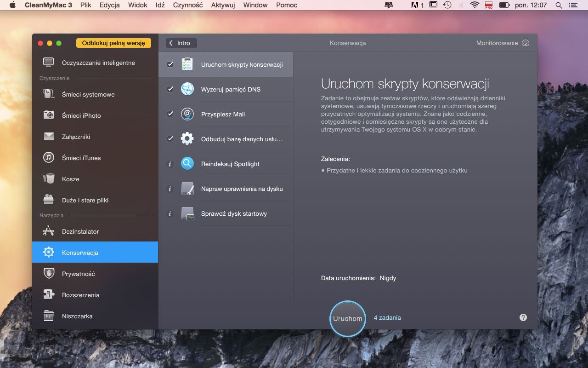Open Spotlight search in menu bar
The height and width of the screenshot is (368, 588).
[x=559, y=5]
